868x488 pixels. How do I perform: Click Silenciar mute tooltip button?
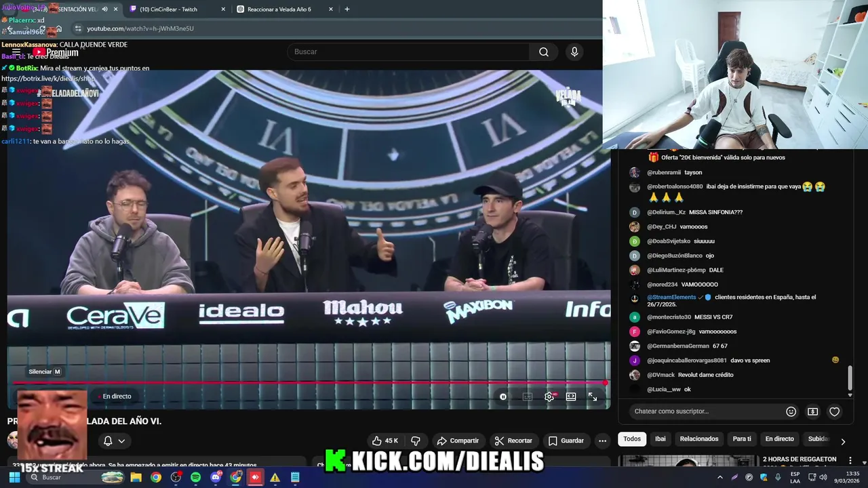pyautogui.click(x=45, y=371)
